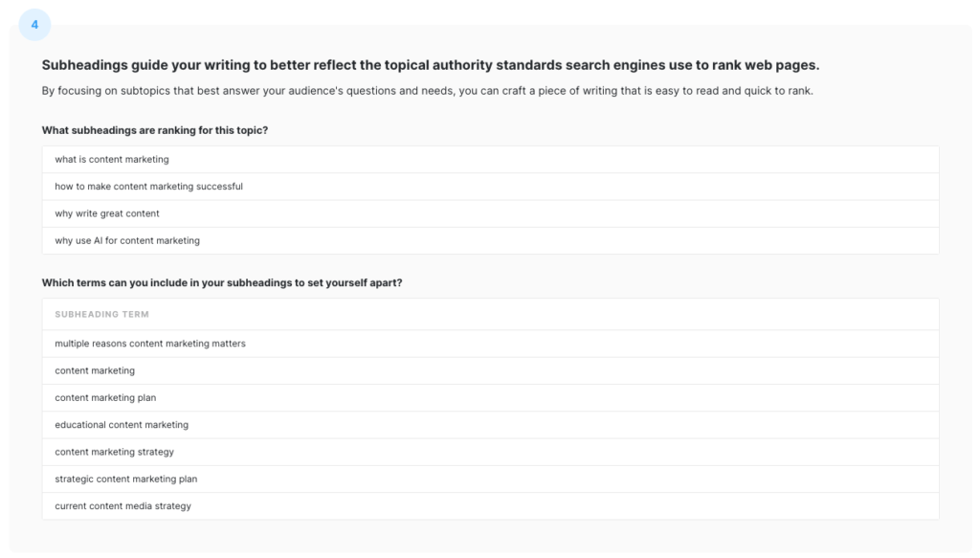Select 'how to make content marketing successful' row
Viewport: 980px width, 558px height.
[x=491, y=187]
